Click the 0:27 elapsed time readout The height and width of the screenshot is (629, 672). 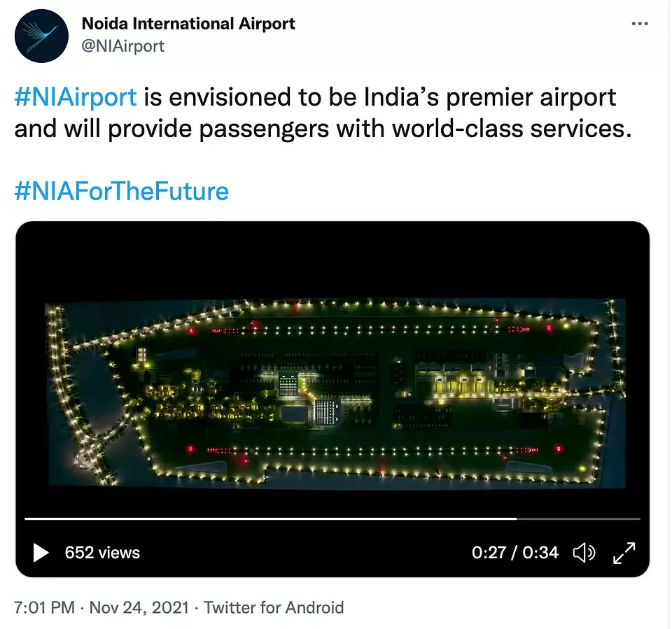489,553
